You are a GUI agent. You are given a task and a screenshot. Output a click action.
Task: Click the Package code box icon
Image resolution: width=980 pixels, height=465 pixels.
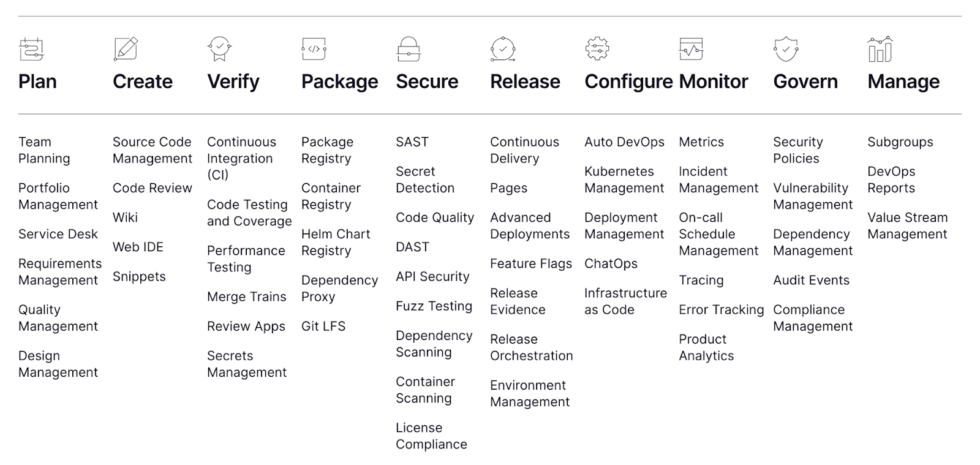pos(314,49)
